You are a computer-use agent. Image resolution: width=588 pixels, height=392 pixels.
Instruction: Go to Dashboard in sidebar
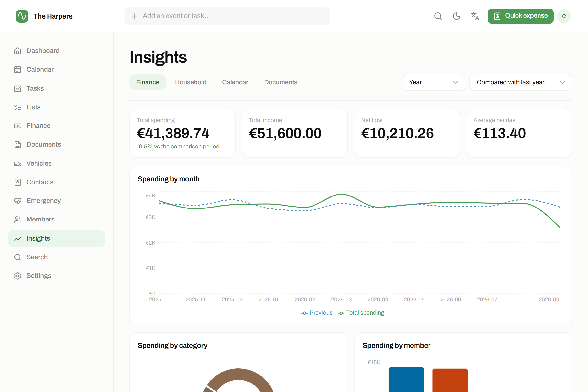pyautogui.click(x=57, y=51)
